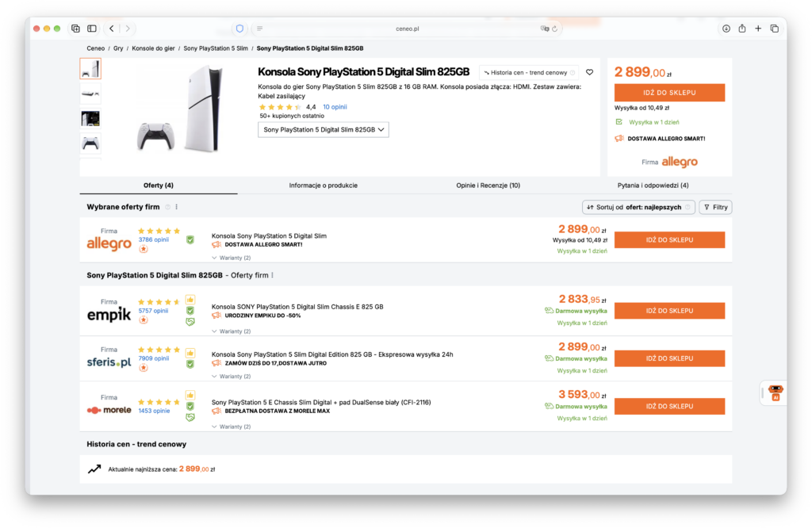
Task: Open Filtry filter panel
Action: tap(715, 207)
